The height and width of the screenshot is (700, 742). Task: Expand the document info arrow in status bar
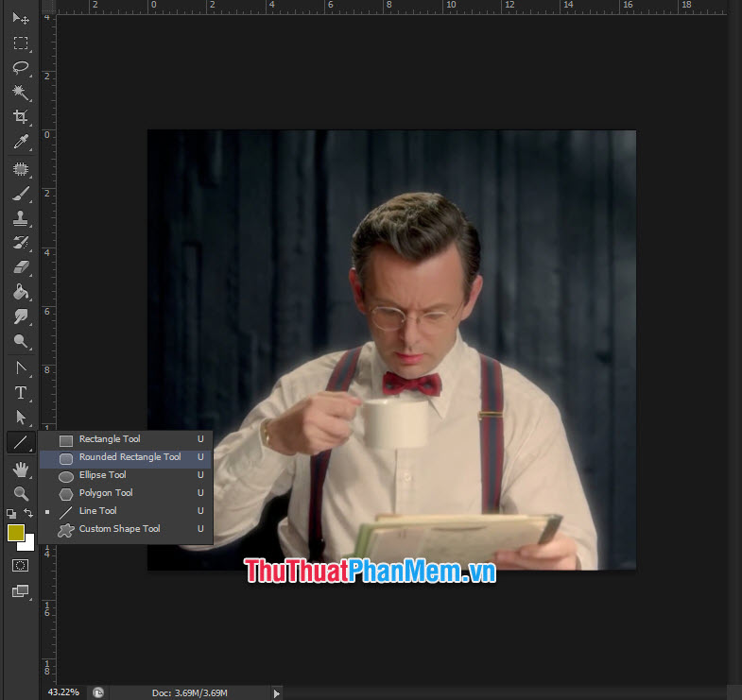point(277,693)
